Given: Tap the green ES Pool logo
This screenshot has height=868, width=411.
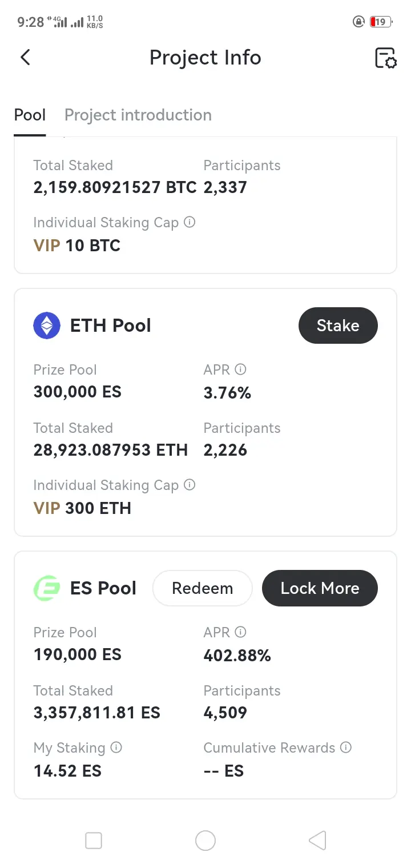Looking at the screenshot, I should click(47, 588).
